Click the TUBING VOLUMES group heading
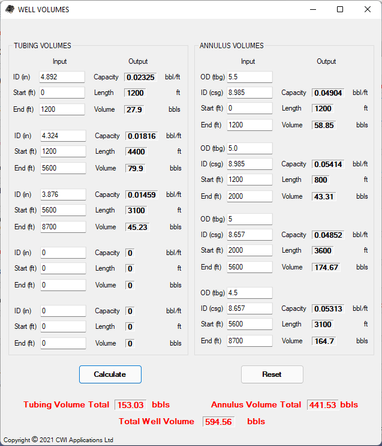This screenshot has width=382, height=446. coord(42,46)
